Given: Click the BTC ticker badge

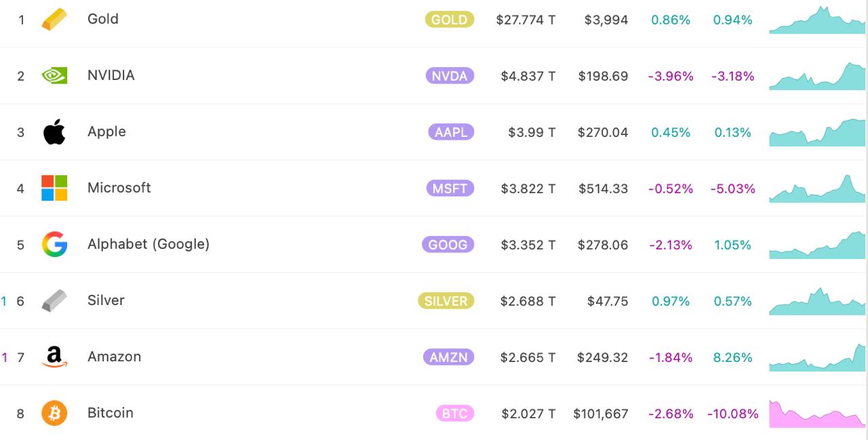Looking at the screenshot, I should 454,414.
